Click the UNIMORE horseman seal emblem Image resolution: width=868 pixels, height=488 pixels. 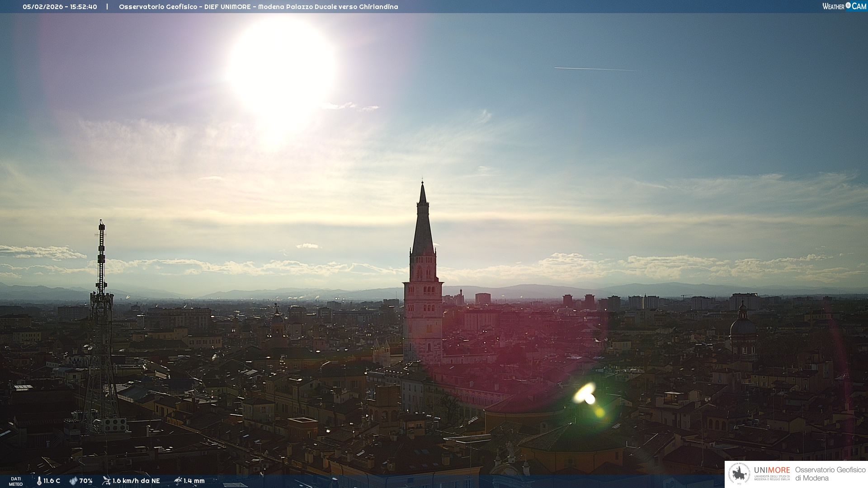coord(740,474)
